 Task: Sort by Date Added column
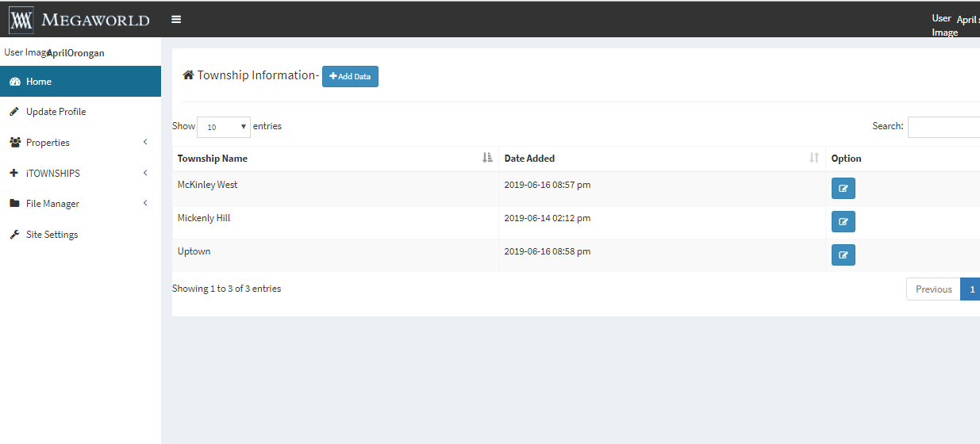click(x=662, y=159)
